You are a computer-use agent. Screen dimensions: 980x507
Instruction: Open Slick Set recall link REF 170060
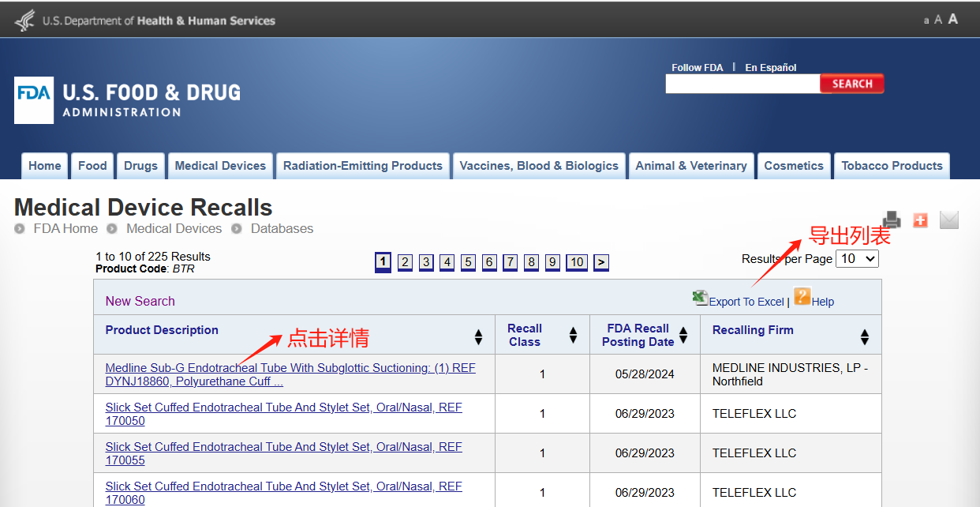[284, 493]
